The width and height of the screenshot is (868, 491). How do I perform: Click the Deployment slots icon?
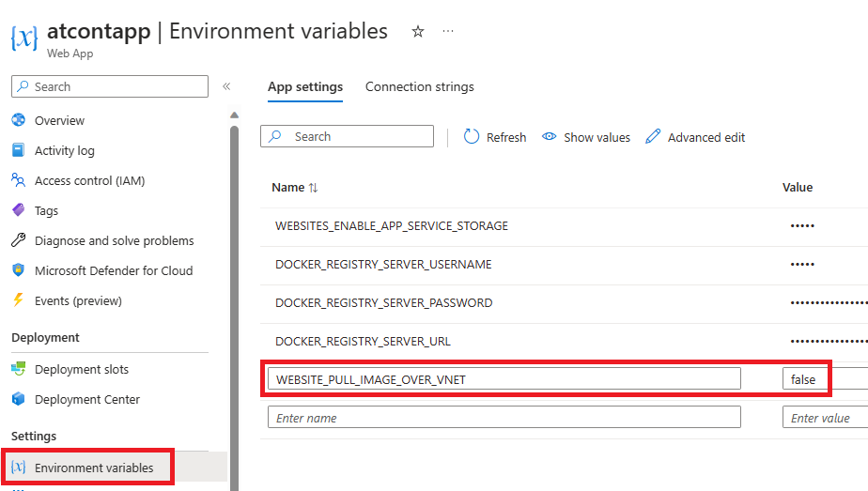(18, 368)
